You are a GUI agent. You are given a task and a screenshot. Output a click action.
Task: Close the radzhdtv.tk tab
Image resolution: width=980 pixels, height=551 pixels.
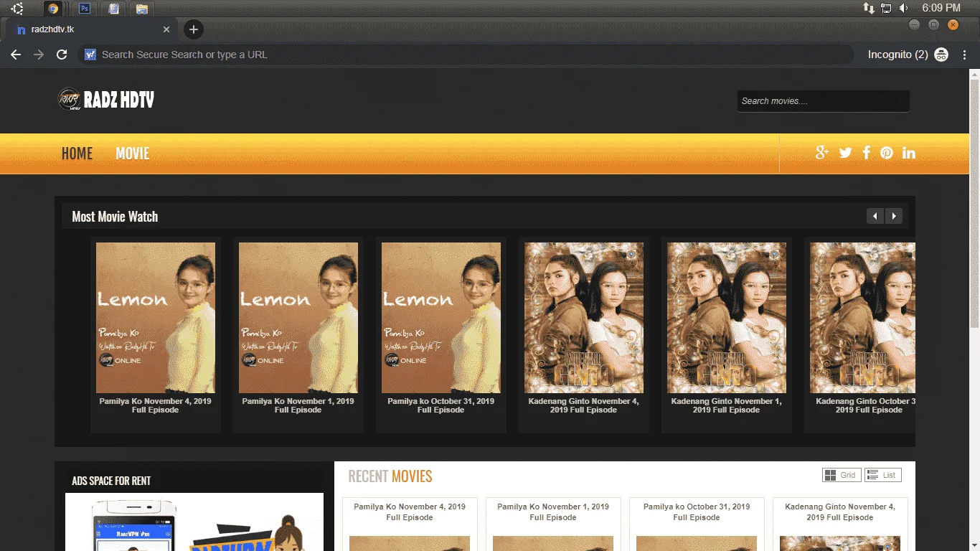(166, 29)
